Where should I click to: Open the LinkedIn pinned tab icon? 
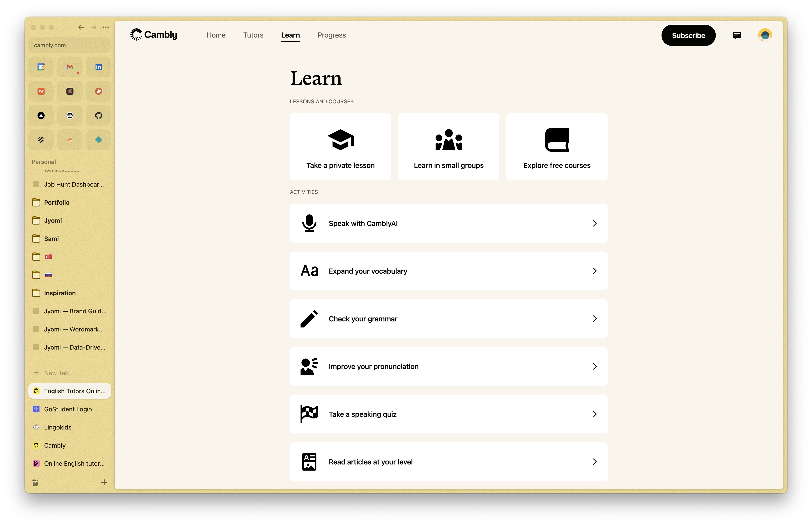[x=99, y=67]
